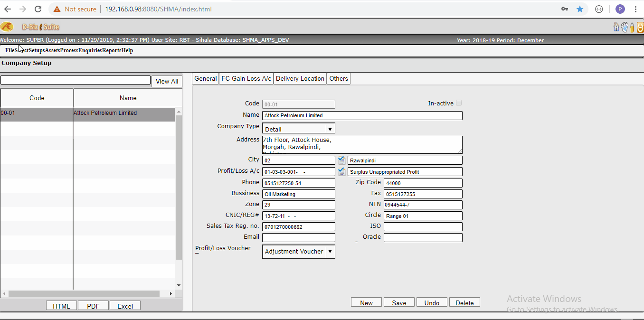
Task: Focus the Bussiness field
Action: coord(299,194)
